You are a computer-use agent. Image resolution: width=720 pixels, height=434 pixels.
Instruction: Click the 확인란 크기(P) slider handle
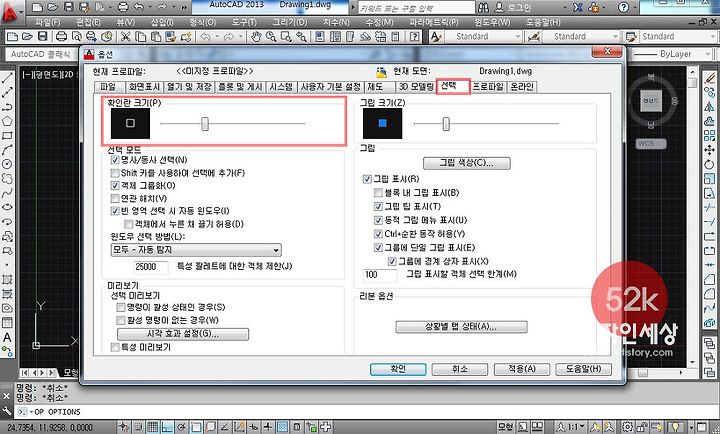pyautogui.click(x=205, y=124)
